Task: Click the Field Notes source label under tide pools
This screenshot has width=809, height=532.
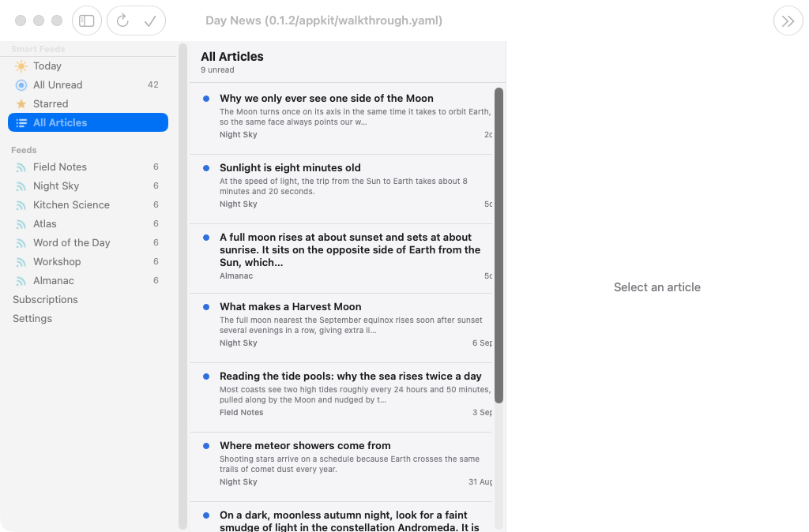Action: pos(242,412)
